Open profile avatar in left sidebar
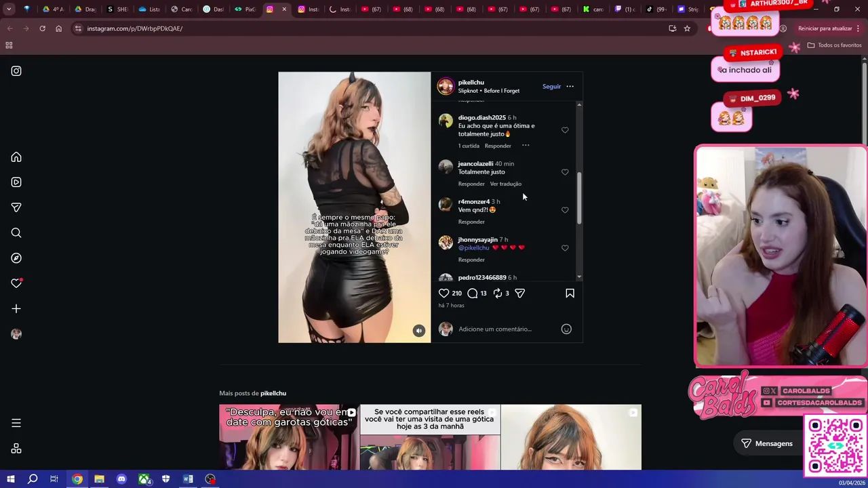 [16, 334]
